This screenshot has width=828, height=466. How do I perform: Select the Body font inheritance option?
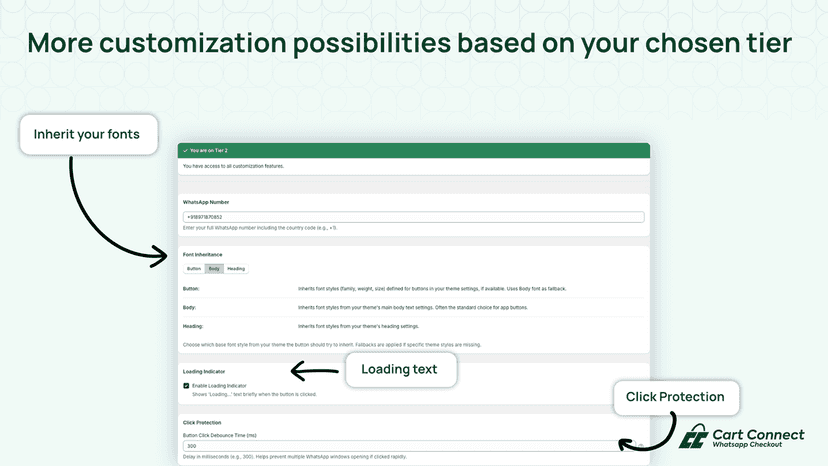click(214, 269)
